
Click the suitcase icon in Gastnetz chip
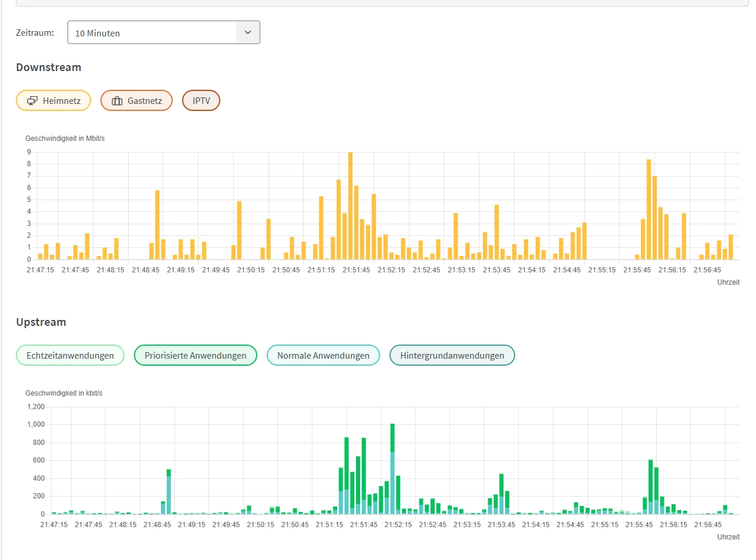[117, 101]
